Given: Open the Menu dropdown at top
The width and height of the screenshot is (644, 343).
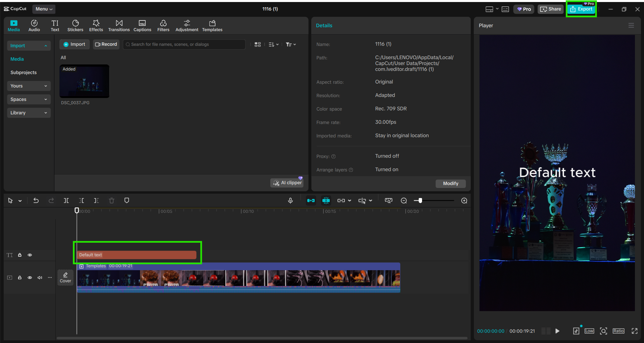Looking at the screenshot, I should point(44,9).
